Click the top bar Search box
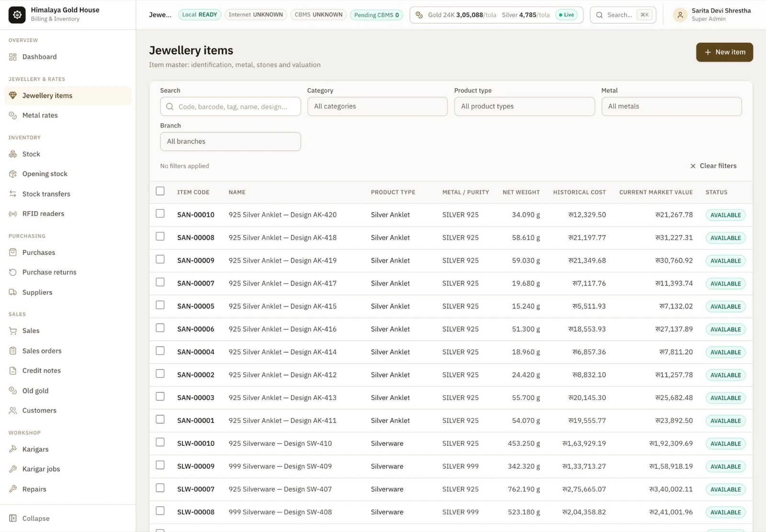Image resolution: width=766 pixels, height=532 pixels. 623,15
